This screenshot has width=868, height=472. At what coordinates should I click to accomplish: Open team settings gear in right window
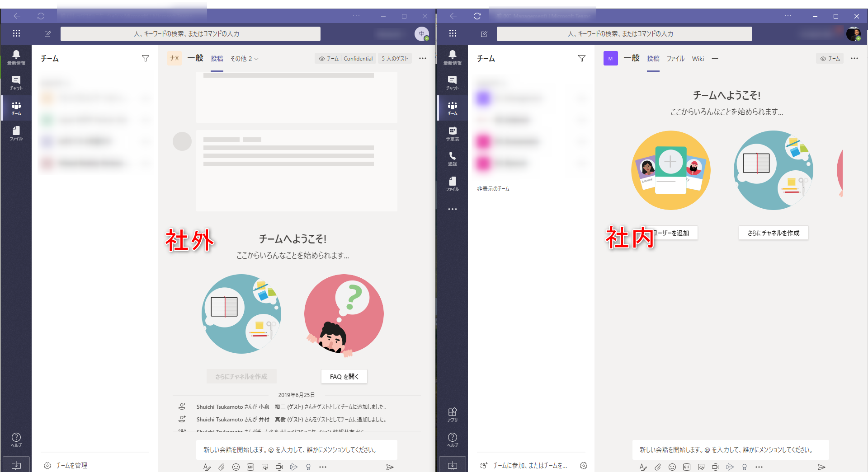click(x=584, y=465)
